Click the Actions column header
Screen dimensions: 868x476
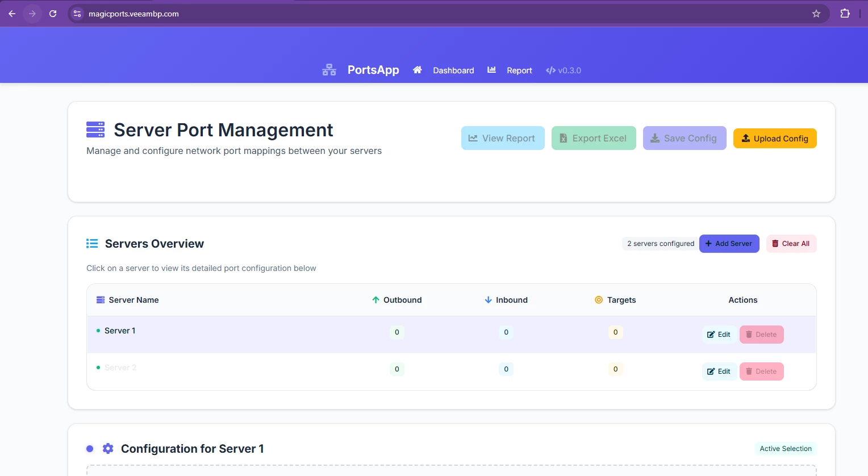(x=743, y=300)
